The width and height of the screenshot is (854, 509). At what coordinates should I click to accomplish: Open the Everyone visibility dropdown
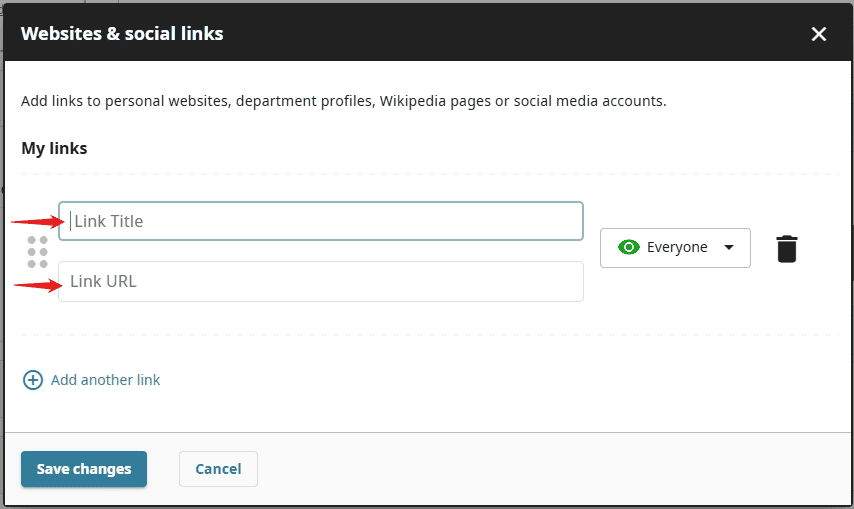click(x=675, y=247)
